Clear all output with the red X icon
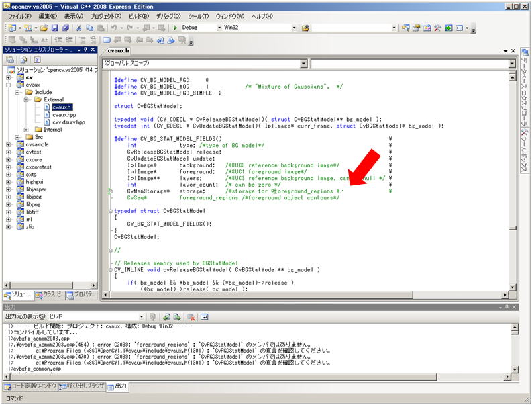 pyautogui.click(x=191, y=317)
